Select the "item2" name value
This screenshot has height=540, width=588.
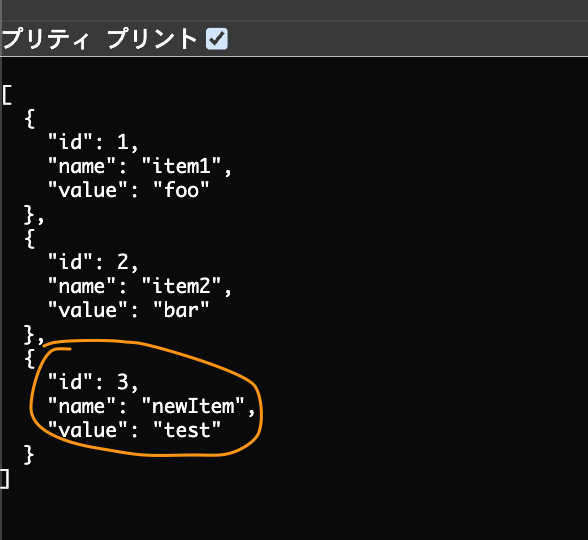[x=182, y=286]
